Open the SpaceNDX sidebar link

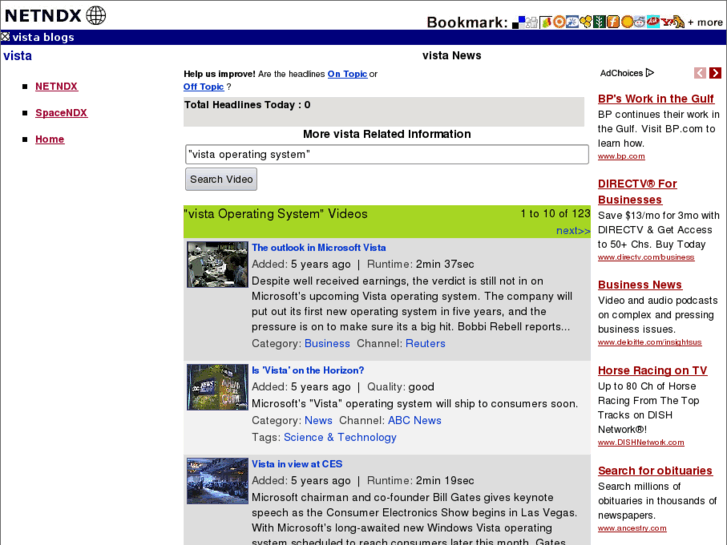pyautogui.click(x=61, y=113)
